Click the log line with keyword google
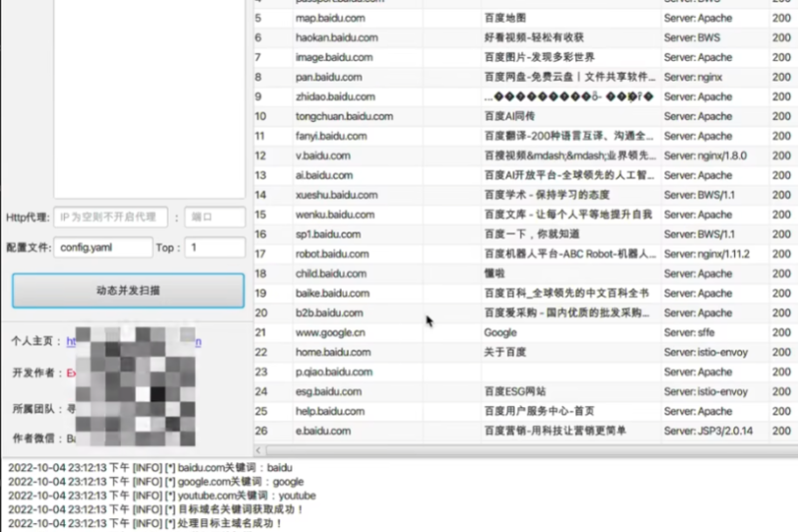798x532 pixels. 156,482
